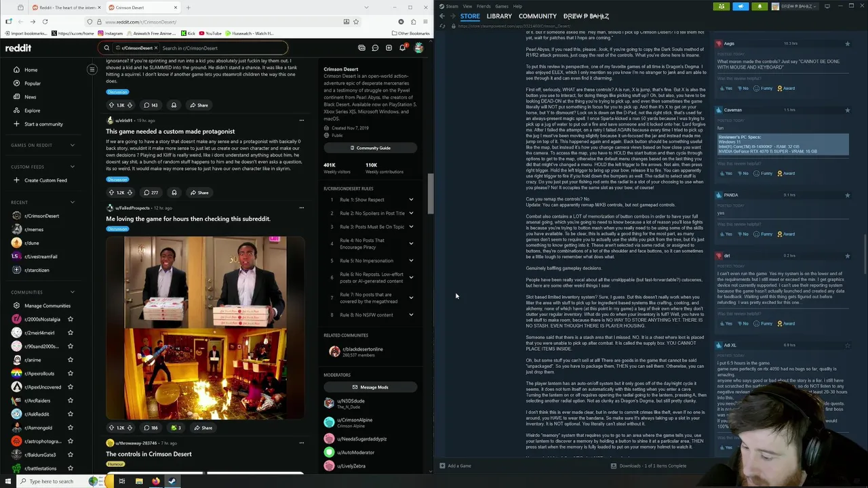Open Steam friends green button
The width and height of the screenshot is (868, 488).
[x=722, y=6]
